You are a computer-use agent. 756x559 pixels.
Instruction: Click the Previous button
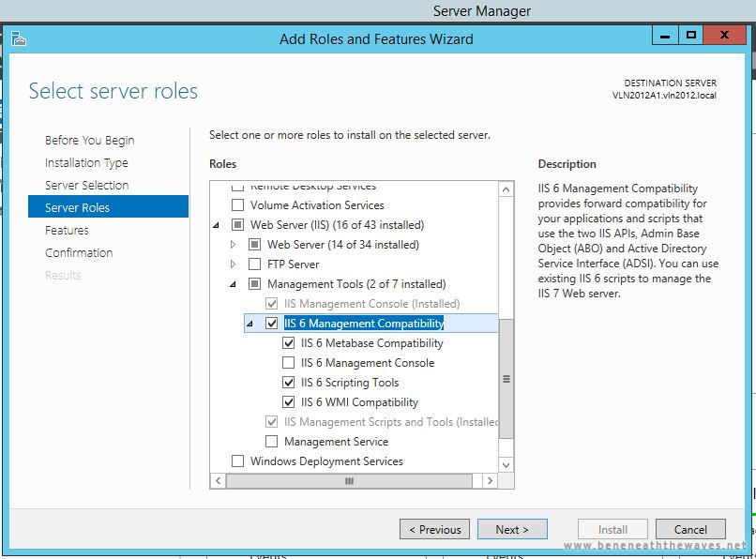pos(434,529)
